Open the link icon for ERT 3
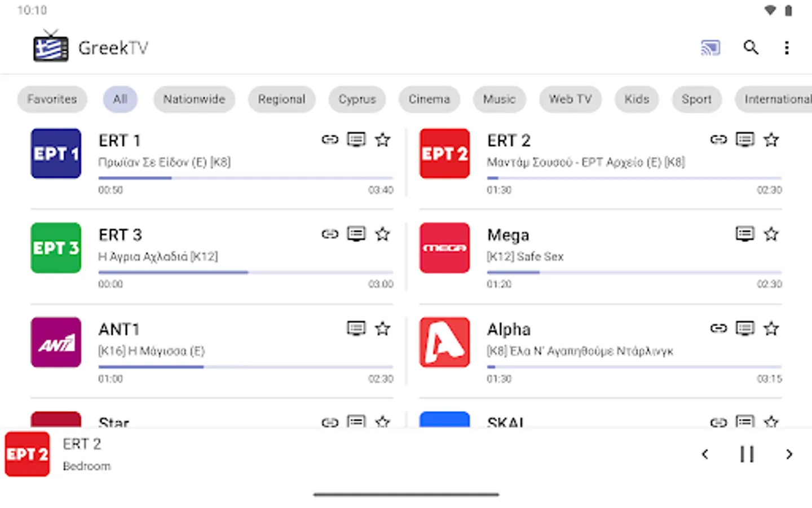812x508 pixels. [330, 234]
